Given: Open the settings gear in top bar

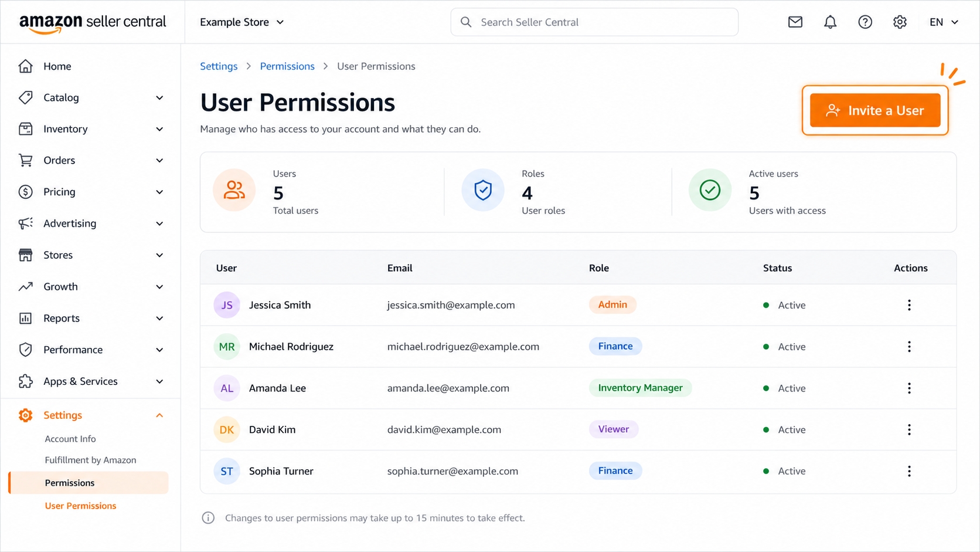Looking at the screenshot, I should click(900, 22).
